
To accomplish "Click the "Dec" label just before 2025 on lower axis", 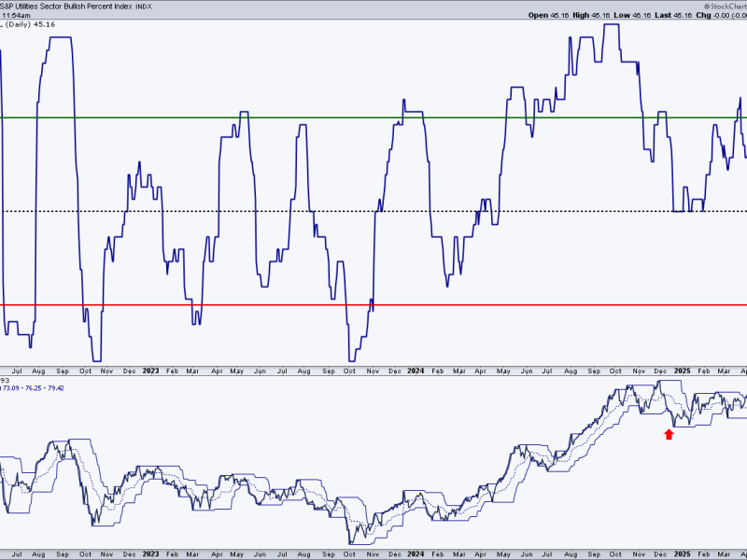I will click(x=660, y=553).
